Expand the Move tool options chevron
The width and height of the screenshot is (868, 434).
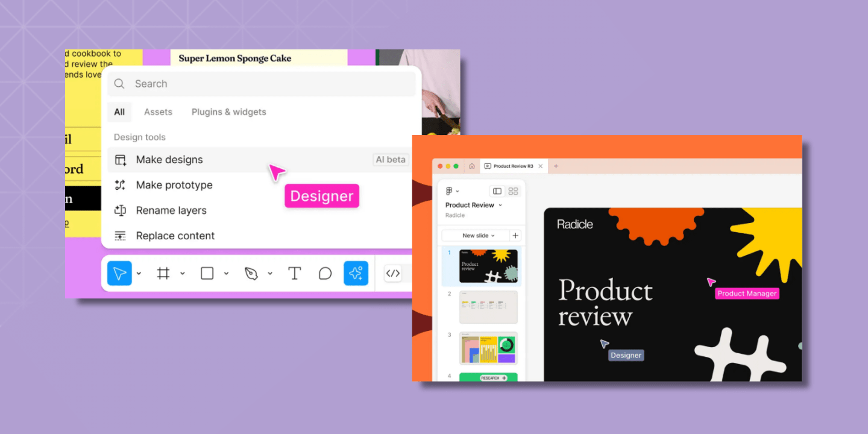pyautogui.click(x=139, y=274)
